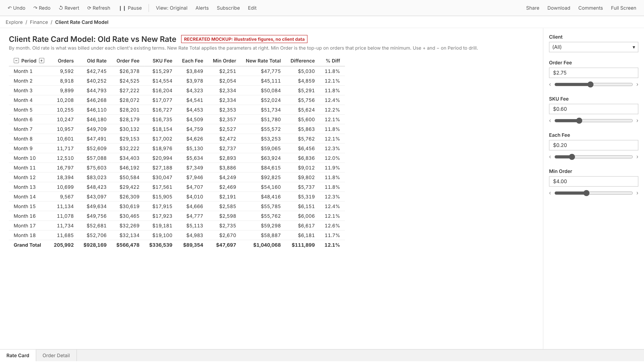Open the Client filter dropdown
Viewport: 644px width, 362px height.
click(x=594, y=47)
